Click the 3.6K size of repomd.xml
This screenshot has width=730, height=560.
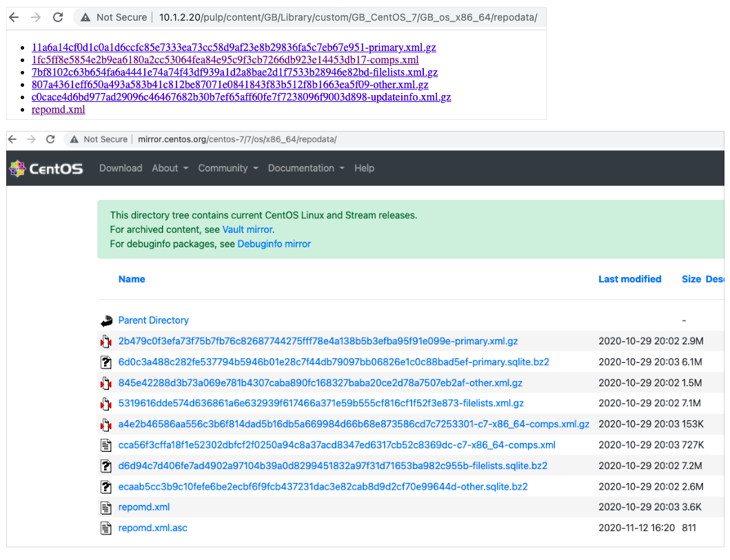(x=692, y=508)
